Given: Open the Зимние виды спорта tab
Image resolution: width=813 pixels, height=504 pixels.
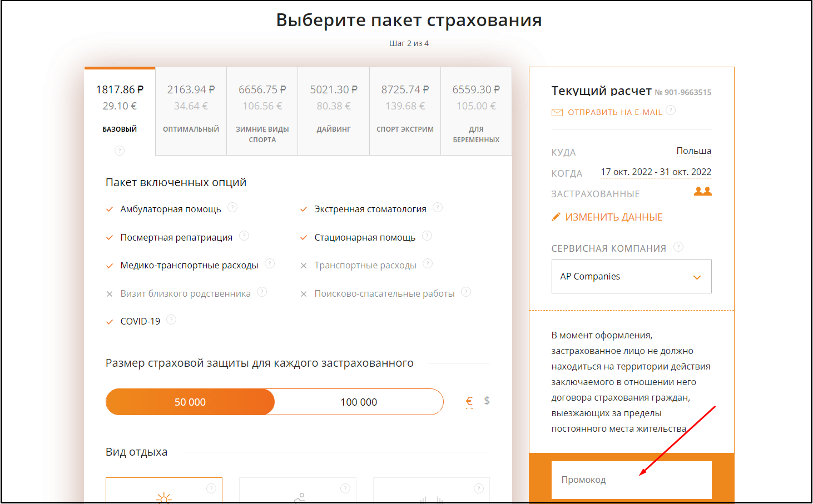Looking at the screenshot, I should point(262,111).
